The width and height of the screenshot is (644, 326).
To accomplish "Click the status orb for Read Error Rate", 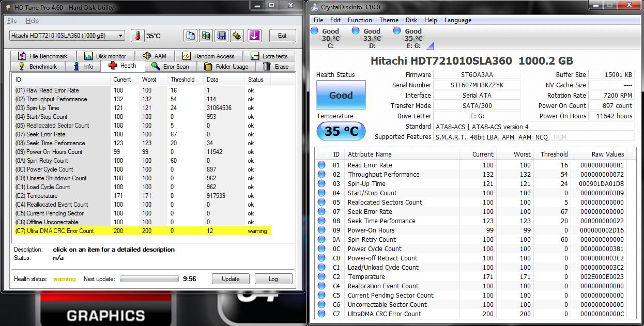I will [x=321, y=165].
